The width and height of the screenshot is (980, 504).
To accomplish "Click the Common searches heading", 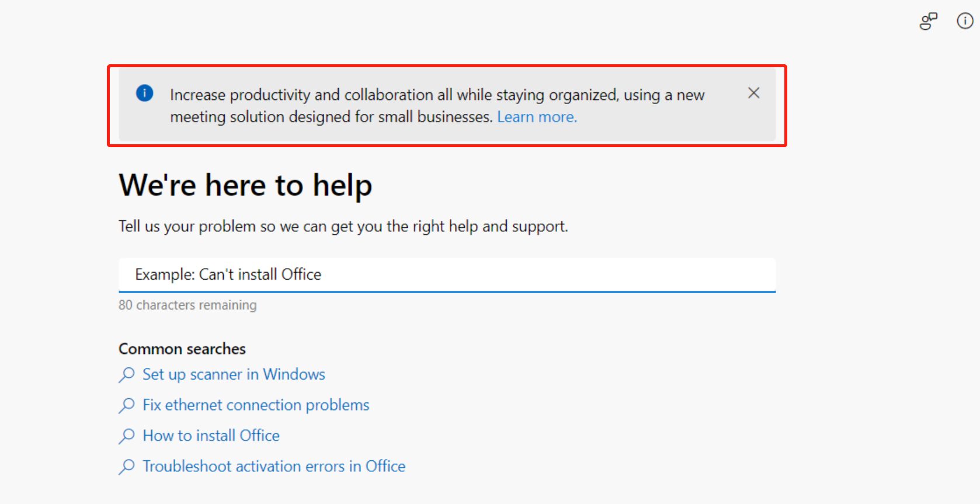I will click(182, 349).
